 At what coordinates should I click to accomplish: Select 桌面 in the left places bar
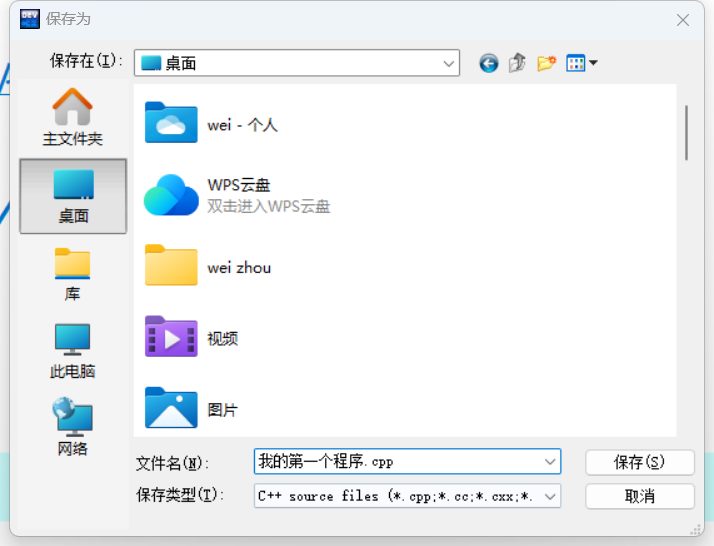[73, 195]
